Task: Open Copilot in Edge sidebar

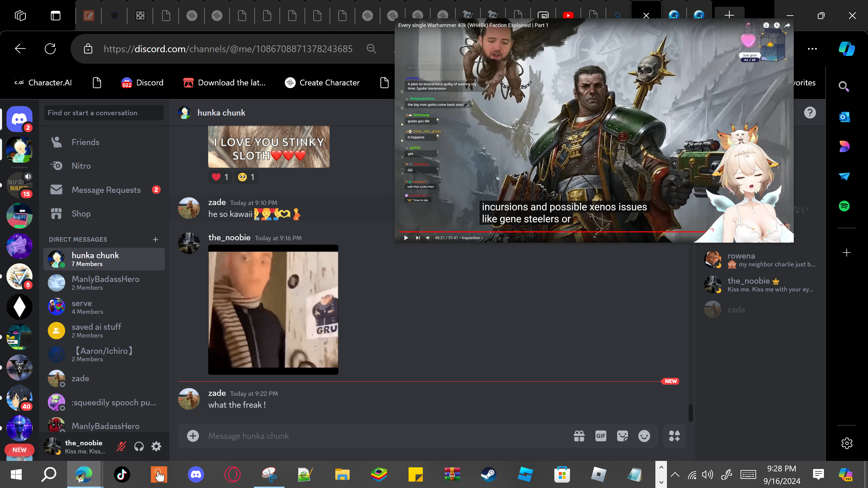Action: (847, 49)
